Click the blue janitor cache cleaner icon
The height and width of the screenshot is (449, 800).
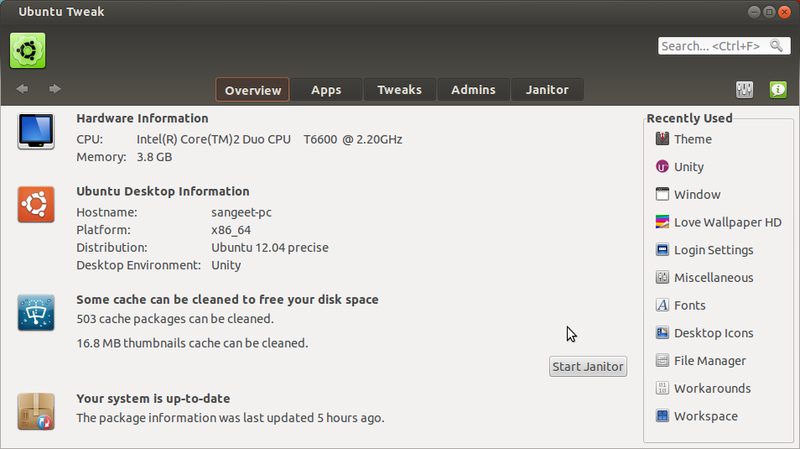(x=36, y=312)
